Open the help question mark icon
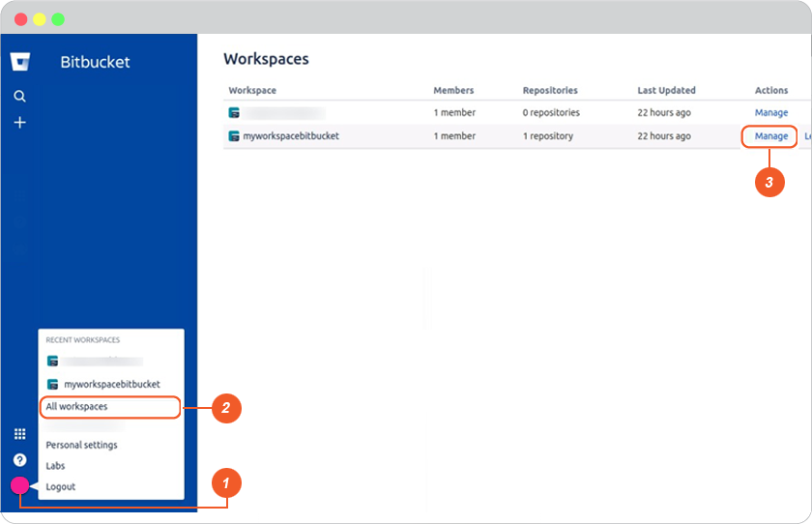812x524 pixels. click(19, 460)
